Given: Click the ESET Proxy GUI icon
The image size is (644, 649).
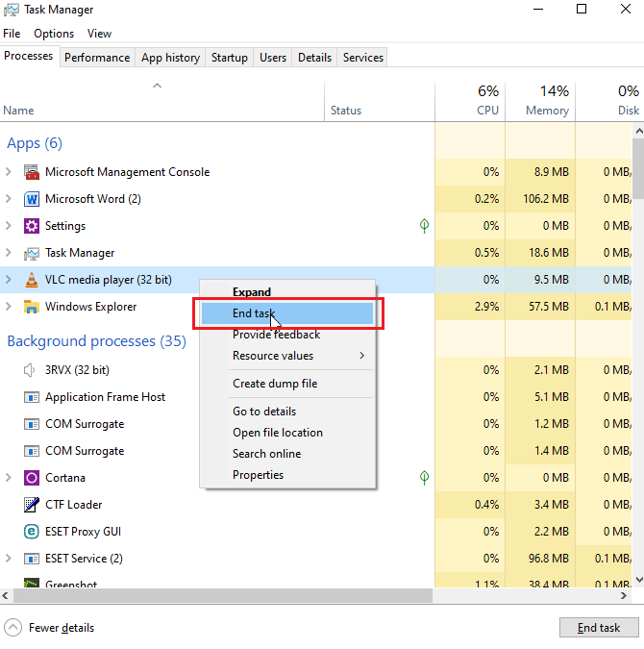Looking at the screenshot, I should 32,532.
